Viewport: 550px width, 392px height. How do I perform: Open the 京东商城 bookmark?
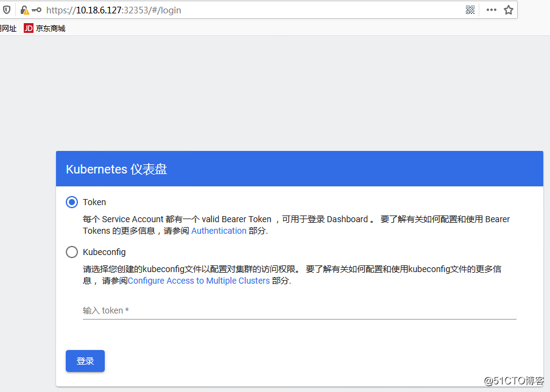point(44,28)
